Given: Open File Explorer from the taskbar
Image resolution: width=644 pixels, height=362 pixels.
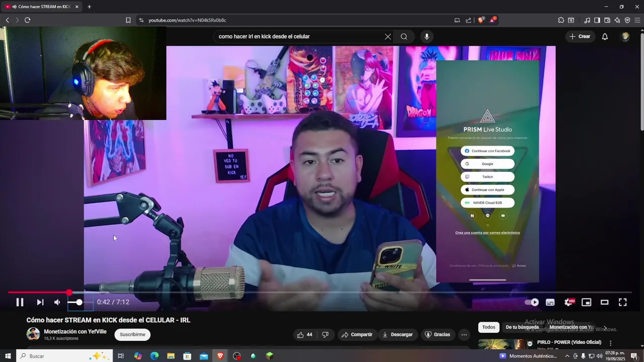Looking at the screenshot, I should (171, 356).
